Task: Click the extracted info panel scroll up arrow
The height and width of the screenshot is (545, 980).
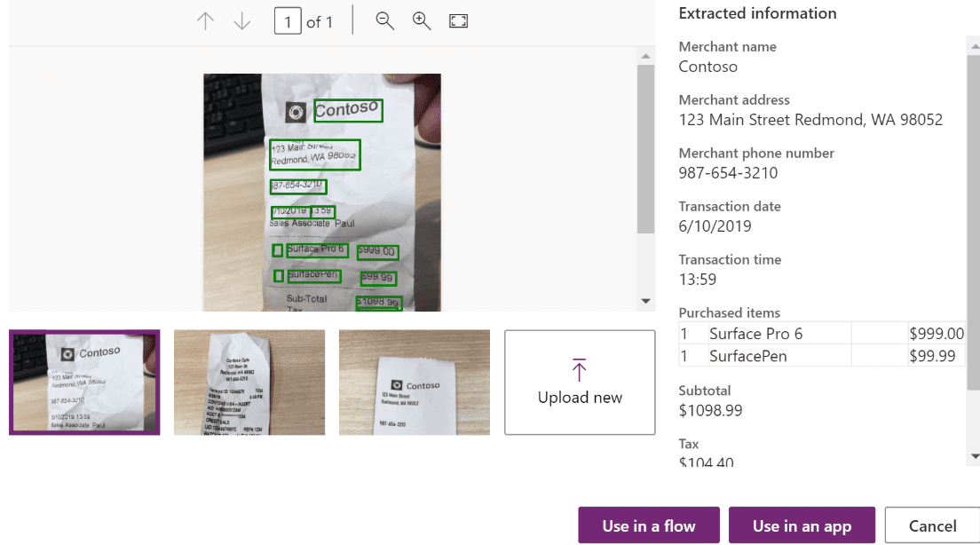Action: click(975, 46)
